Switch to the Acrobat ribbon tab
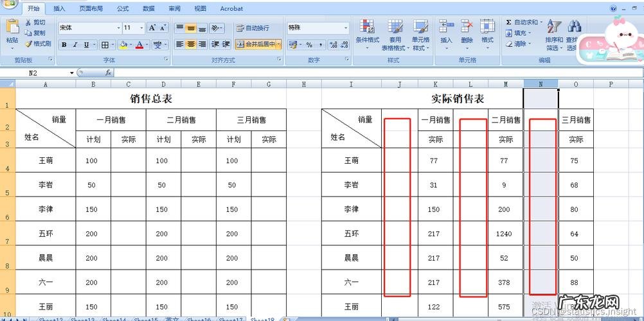The image size is (644, 321). 231,8
